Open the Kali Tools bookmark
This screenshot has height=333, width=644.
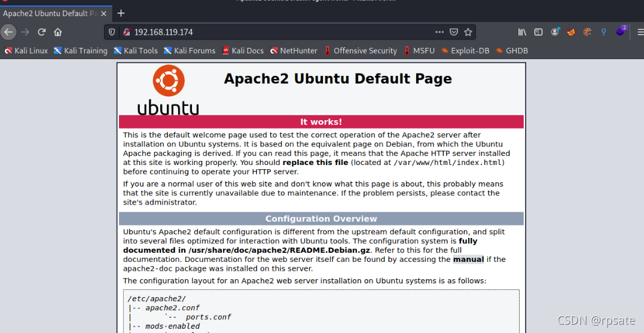click(x=136, y=51)
